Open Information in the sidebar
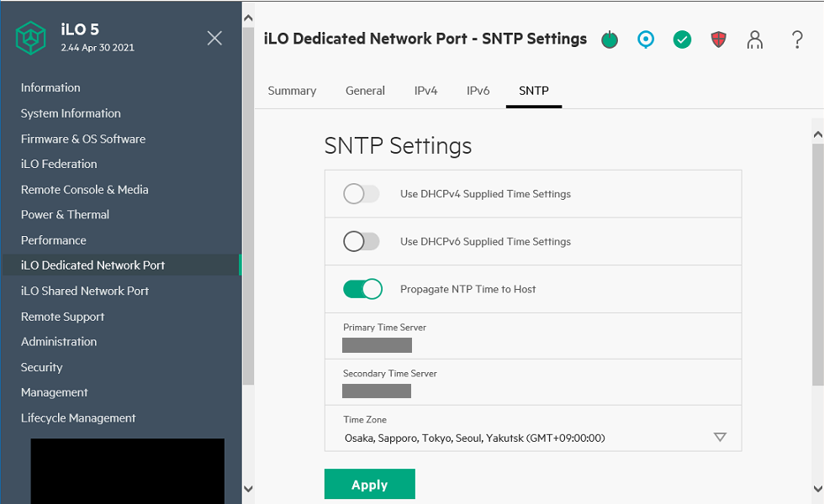The image size is (824, 504). point(50,87)
